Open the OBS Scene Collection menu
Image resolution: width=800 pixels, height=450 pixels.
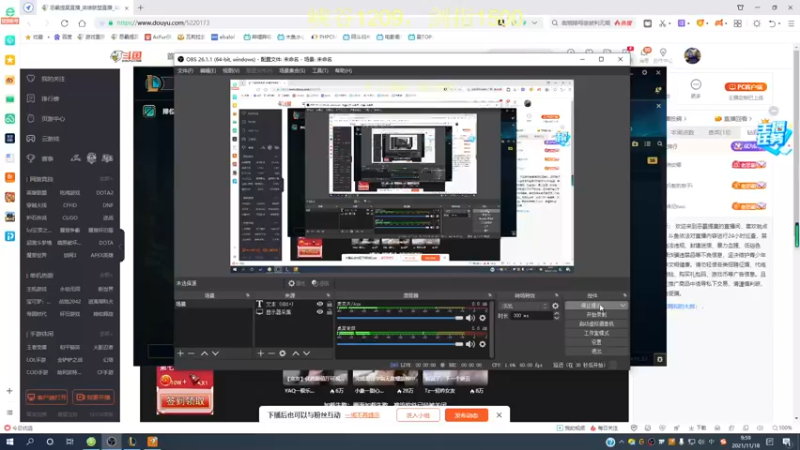coord(292,70)
